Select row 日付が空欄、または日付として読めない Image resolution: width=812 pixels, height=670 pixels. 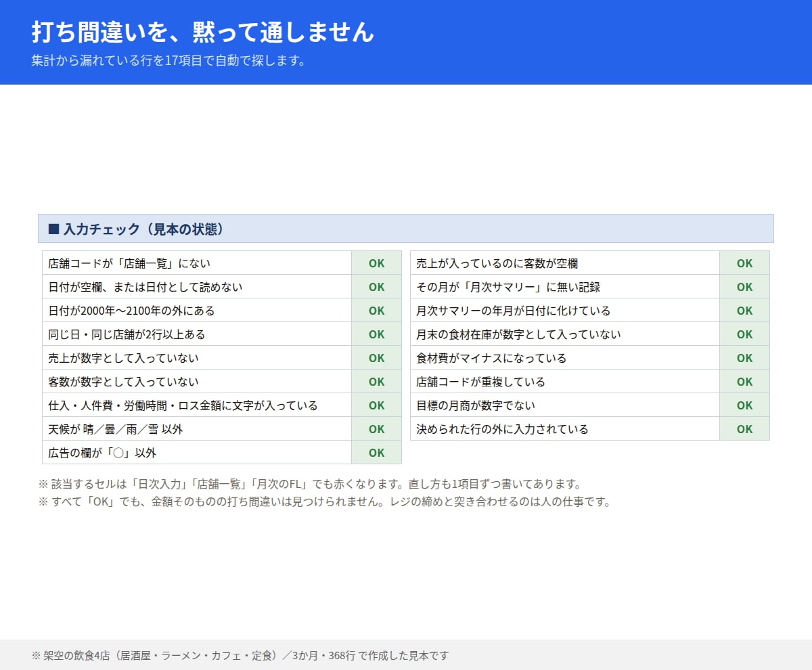[222, 287]
